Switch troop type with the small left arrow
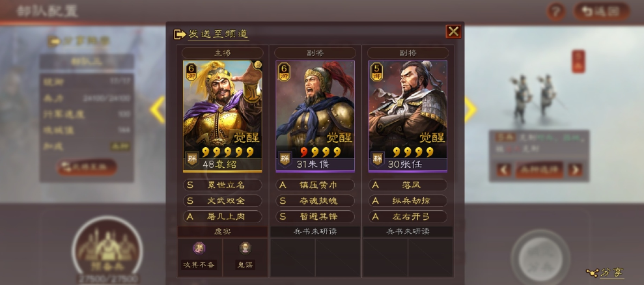 pyautogui.click(x=504, y=170)
